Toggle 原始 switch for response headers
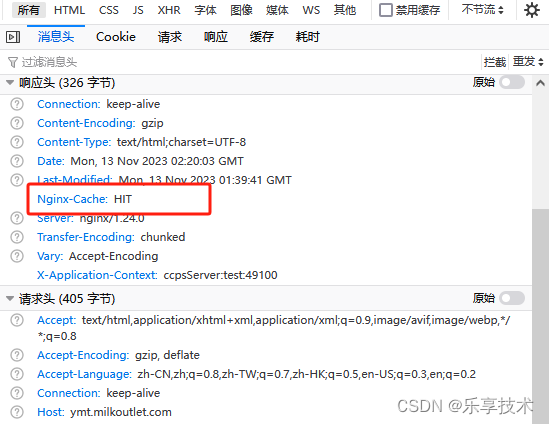 [512, 83]
